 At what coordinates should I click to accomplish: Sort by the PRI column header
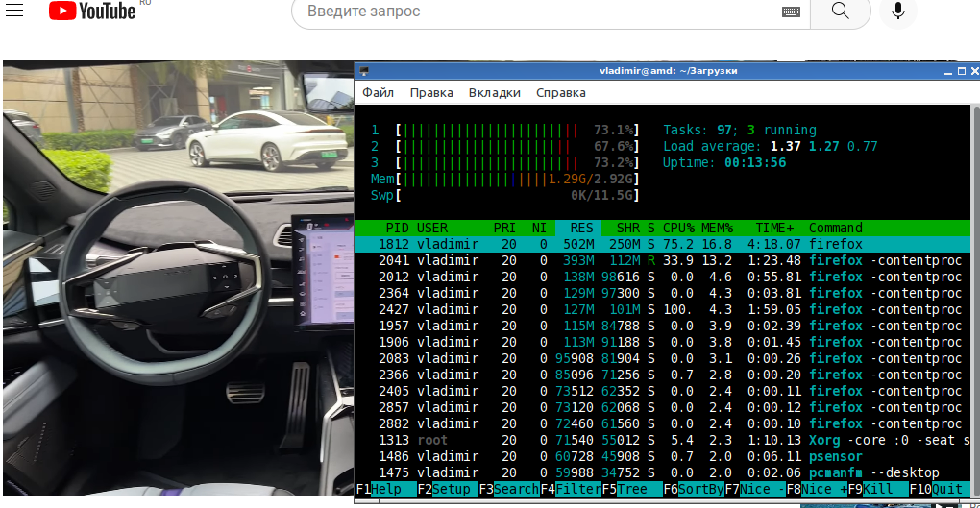504,228
